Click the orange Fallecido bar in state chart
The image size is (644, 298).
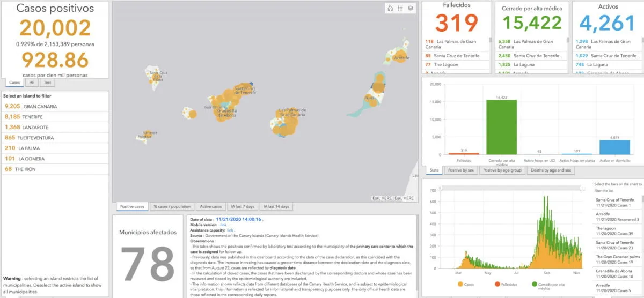[x=464, y=154]
